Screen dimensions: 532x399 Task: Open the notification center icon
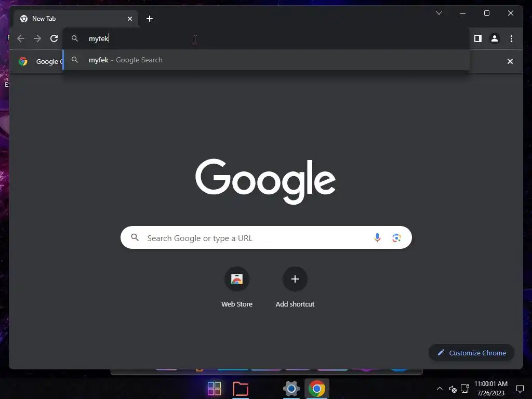[x=520, y=389]
